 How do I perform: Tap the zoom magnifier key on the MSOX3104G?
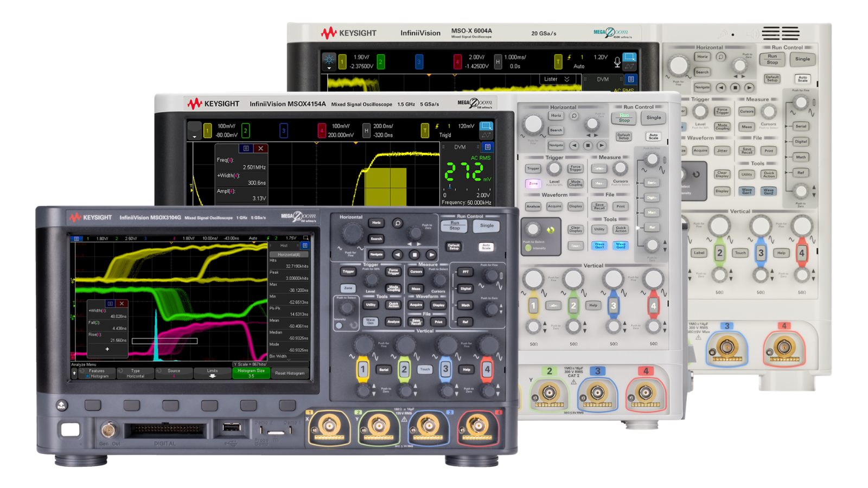coord(398,223)
